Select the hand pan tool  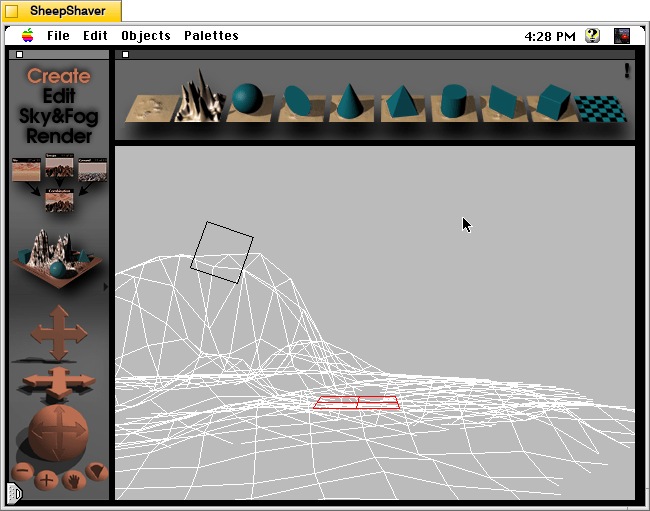pos(73,481)
